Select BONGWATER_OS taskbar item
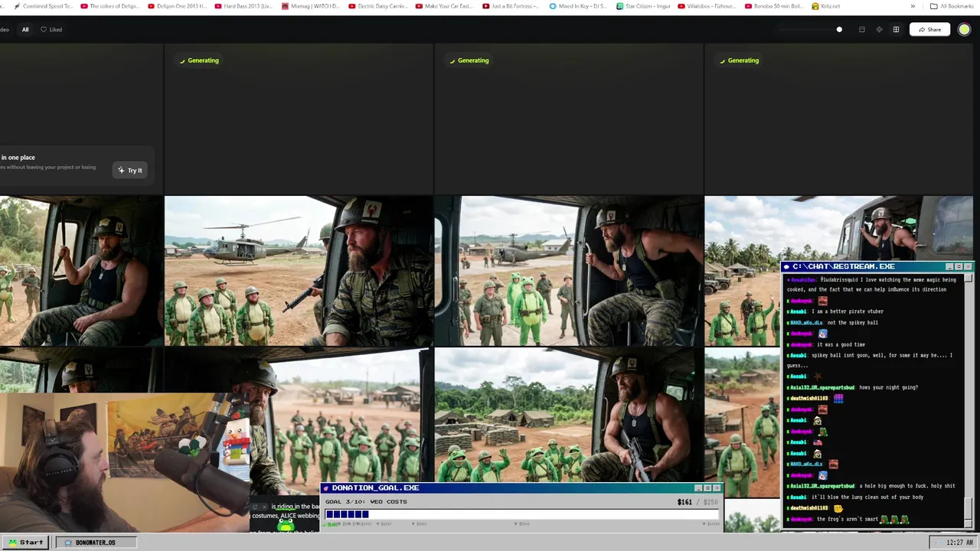The width and height of the screenshot is (980, 551). [96, 543]
